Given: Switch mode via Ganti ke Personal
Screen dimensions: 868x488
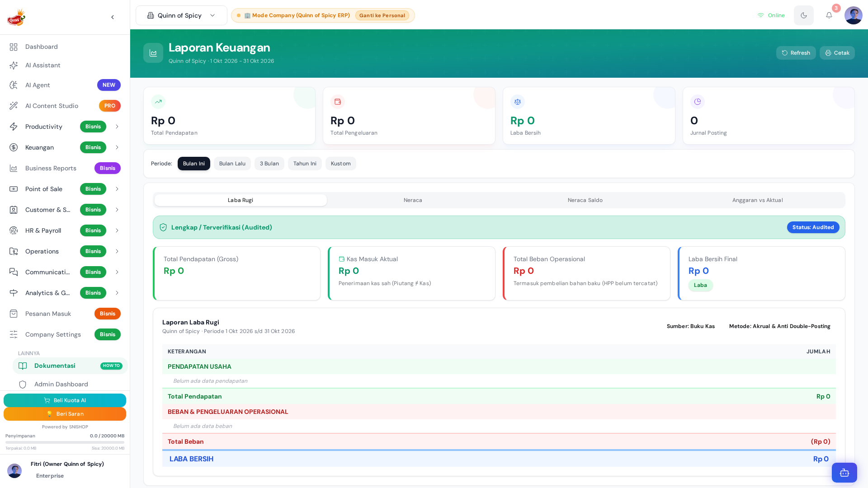Looking at the screenshot, I should click(382, 15).
